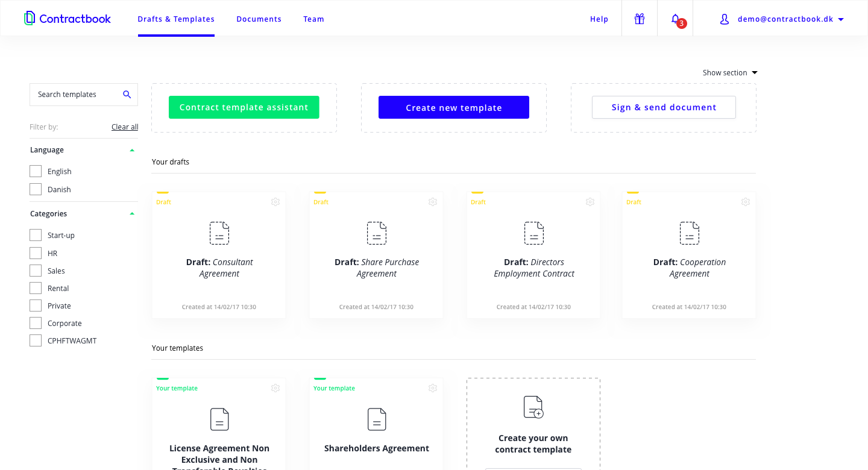Switch to the Documents tab
The image size is (868, 470).
(259, 19)
